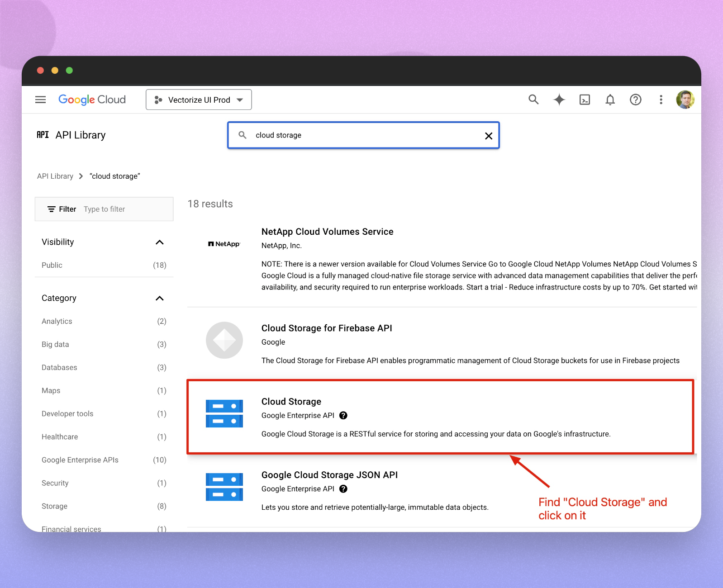Open the three-dot settings menu
Screen dimensions: 723x588
(x=661, y=100)
